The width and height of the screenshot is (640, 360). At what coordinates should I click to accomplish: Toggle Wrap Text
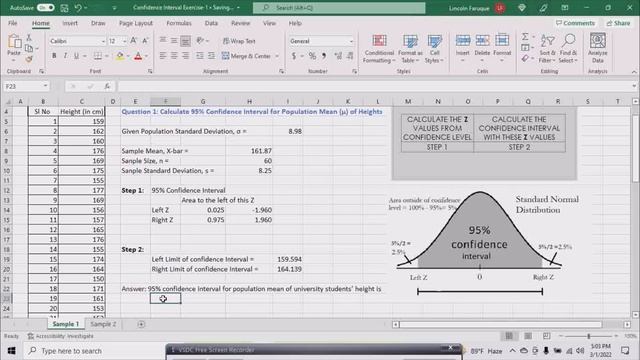(x=239, y=41)
